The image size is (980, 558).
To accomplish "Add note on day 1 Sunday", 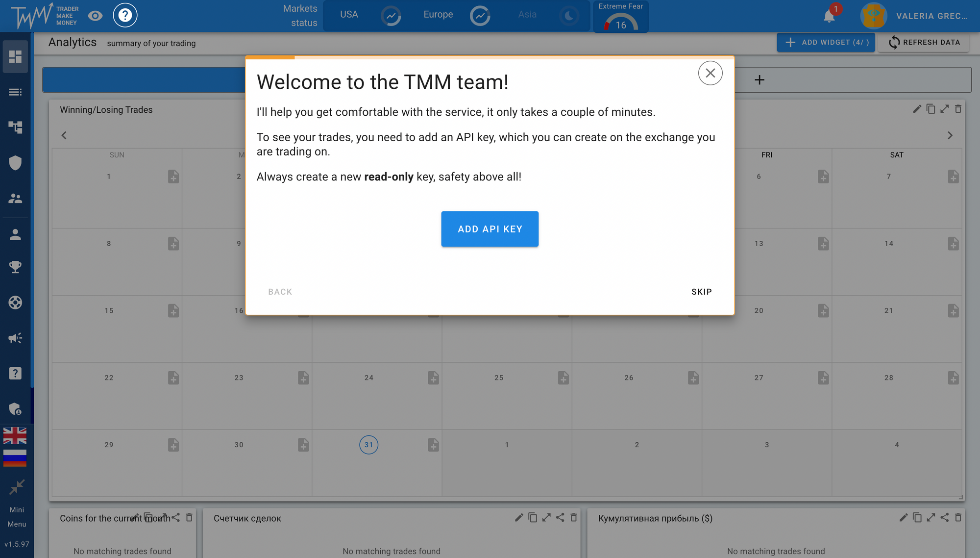I will click(x=173, y=177).
